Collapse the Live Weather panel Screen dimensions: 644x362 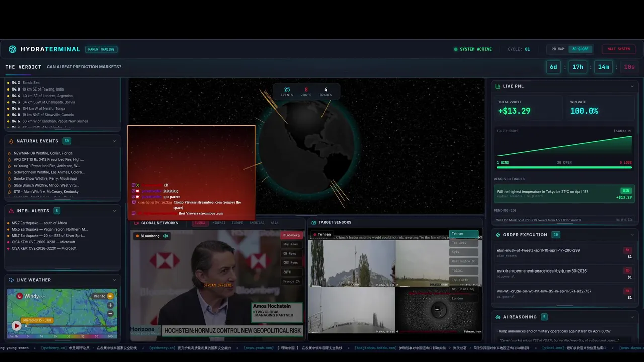click(x=114, y=280)
